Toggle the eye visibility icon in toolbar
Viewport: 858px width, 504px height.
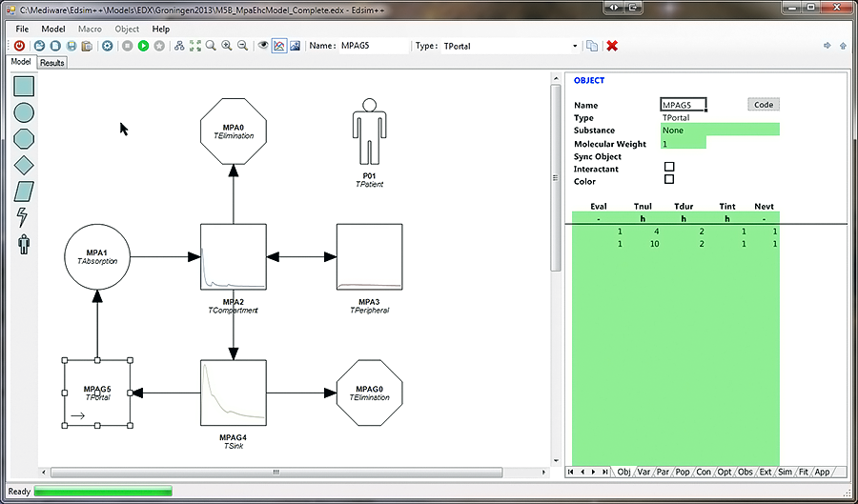click(x=263, y=46)
